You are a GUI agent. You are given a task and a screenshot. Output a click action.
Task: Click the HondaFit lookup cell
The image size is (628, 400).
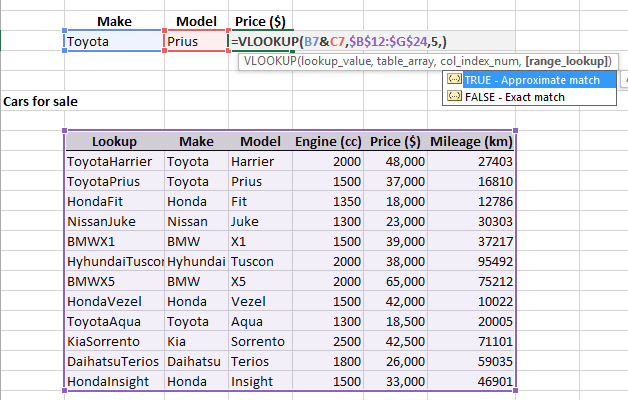(x=114, y=201)
